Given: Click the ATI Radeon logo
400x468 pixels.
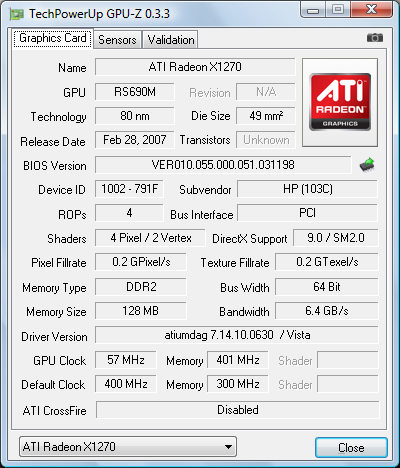Looking at the screenshot, I should [x=340, y=102].
